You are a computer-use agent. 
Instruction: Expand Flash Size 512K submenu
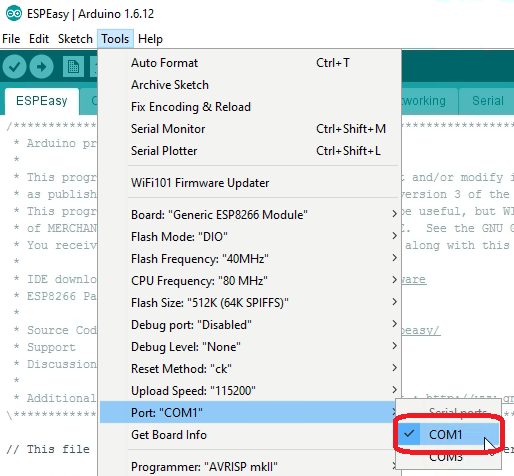click(x=250, y=303)
